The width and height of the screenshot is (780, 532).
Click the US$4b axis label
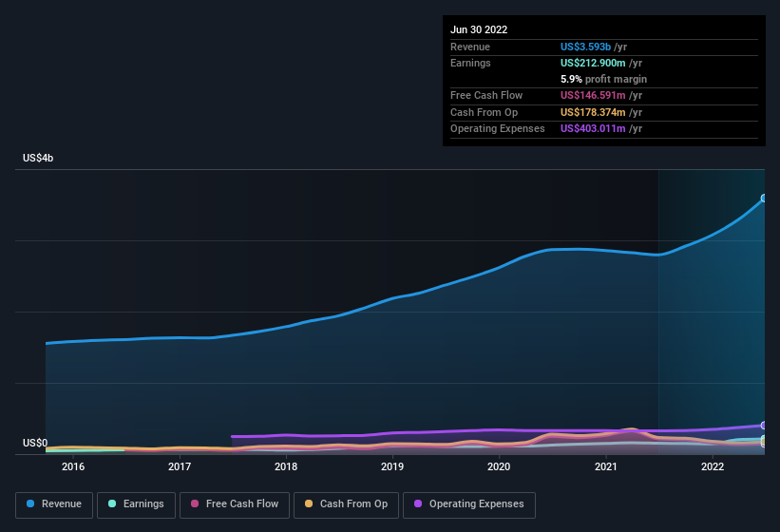click(x=38, y=158)
